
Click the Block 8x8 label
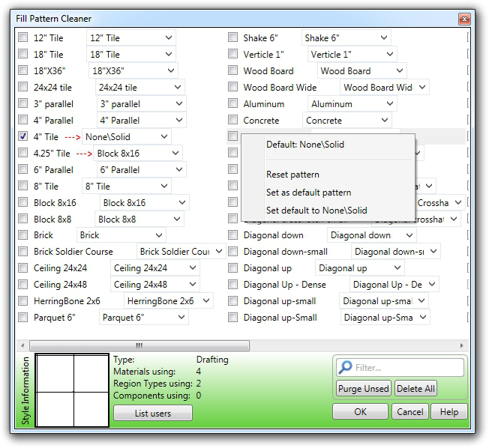click(x=52, y=220)
